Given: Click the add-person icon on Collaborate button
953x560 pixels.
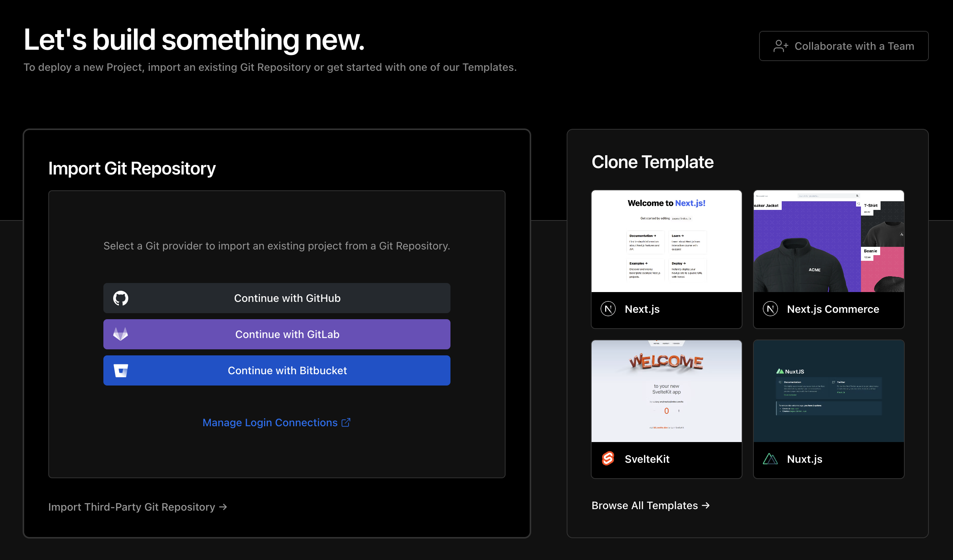Looking at the screenshot, I should tap(781, 46).
